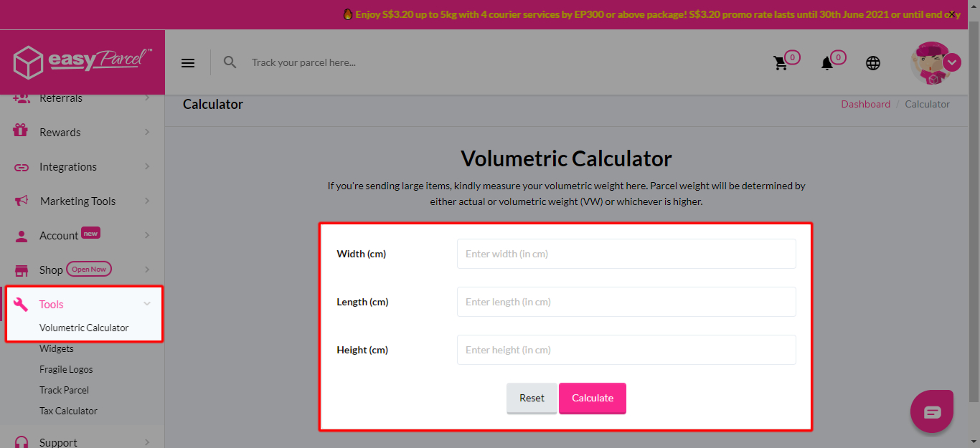This screenshot has height=448, width=980.
Task: Click the width entry field
Action: point(626,253)
